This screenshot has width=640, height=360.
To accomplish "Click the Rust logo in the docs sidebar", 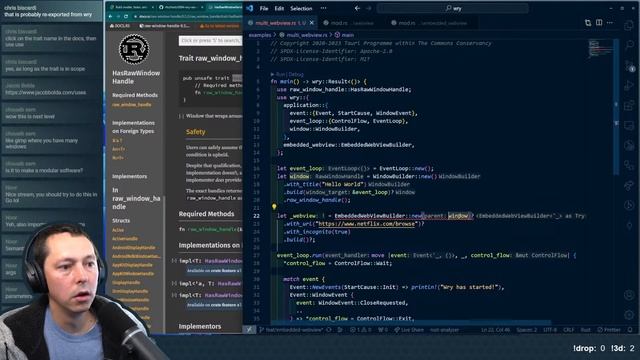I will click(x=134, y=49).
